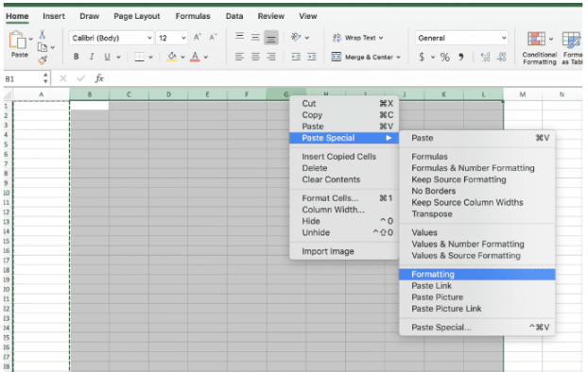This screenshot has height=372, width=588.
Task: Click the Align Right icon
Action: pyautogui.click(x=270, y=57)
